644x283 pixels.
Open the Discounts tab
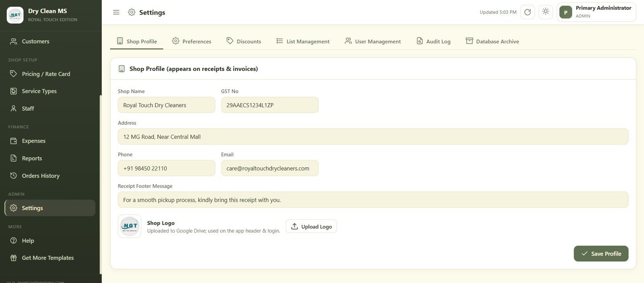(244, 41)
